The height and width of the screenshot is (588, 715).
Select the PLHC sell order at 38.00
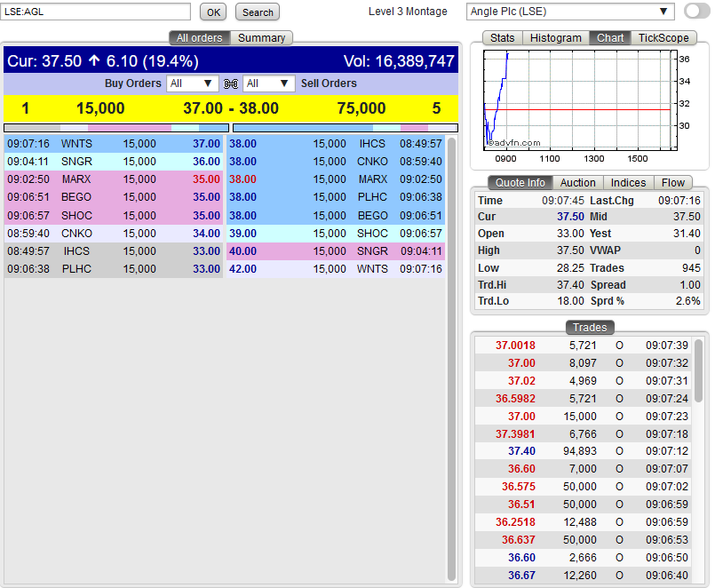336,197
